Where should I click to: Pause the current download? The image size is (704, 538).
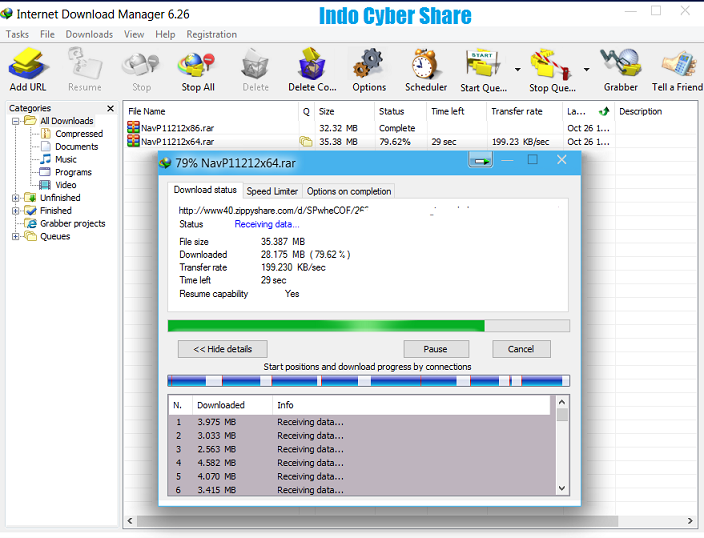[x=436, y=349]
